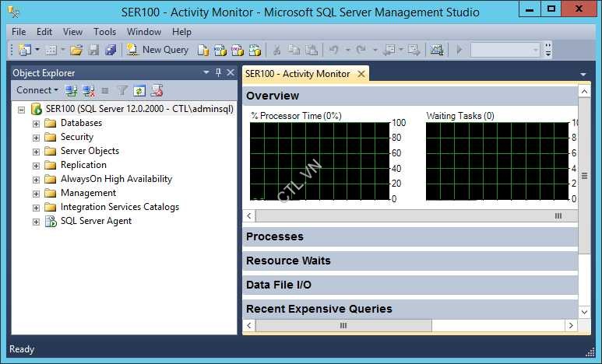
Task: Open the File menu
Action: tap(19, 32)
